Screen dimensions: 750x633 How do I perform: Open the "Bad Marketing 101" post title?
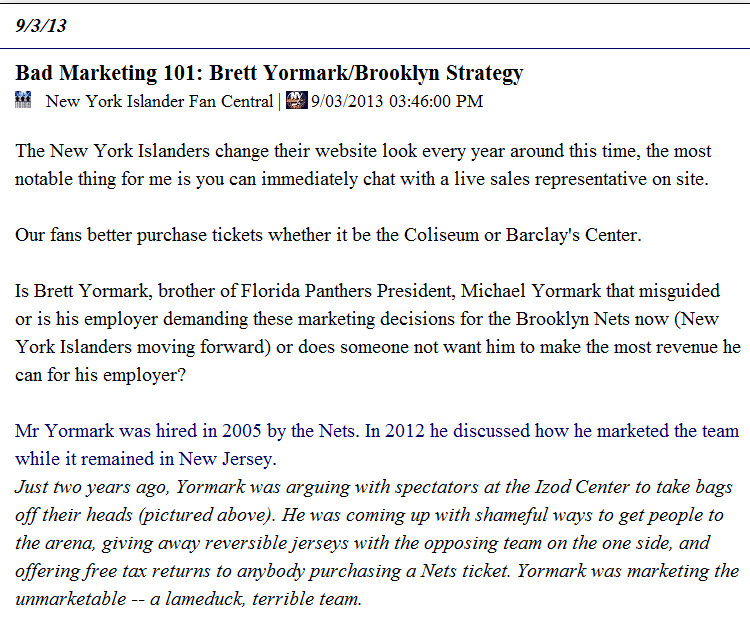coord(269,73)
